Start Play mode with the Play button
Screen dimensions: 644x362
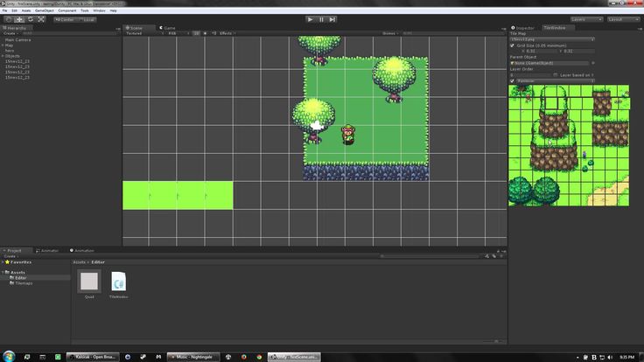(311, 19)
